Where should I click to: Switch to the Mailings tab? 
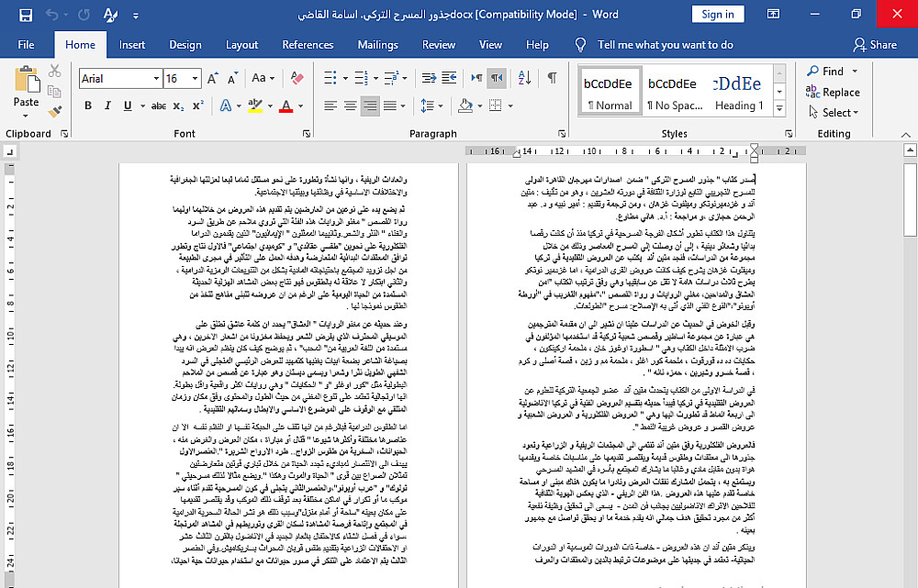tap(377, 44)
